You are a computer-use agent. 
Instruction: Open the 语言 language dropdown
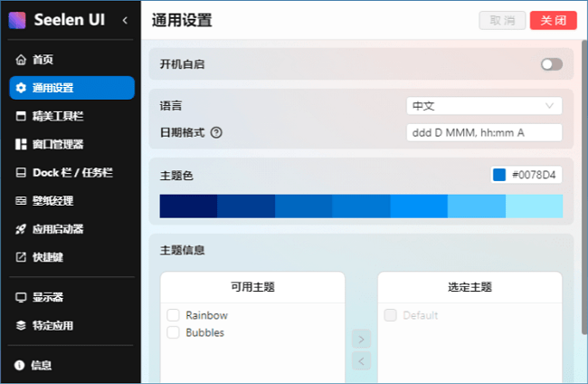click(484, 106)
